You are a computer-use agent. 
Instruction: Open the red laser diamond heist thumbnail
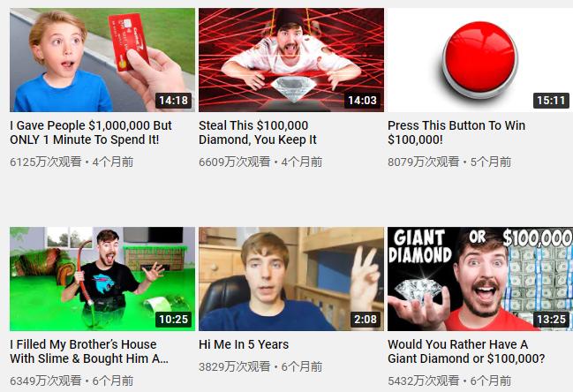[291, 60]
